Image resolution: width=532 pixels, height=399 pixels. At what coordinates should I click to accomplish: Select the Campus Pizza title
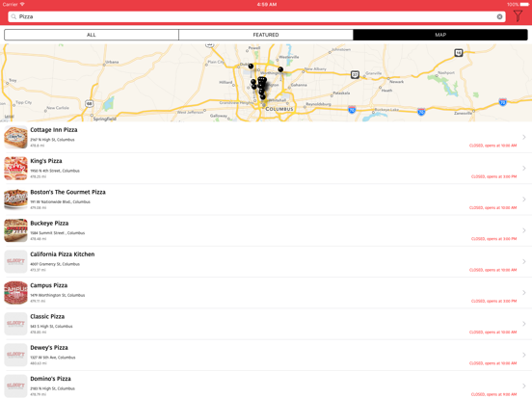pyautogui.click(x=49, y=285)
